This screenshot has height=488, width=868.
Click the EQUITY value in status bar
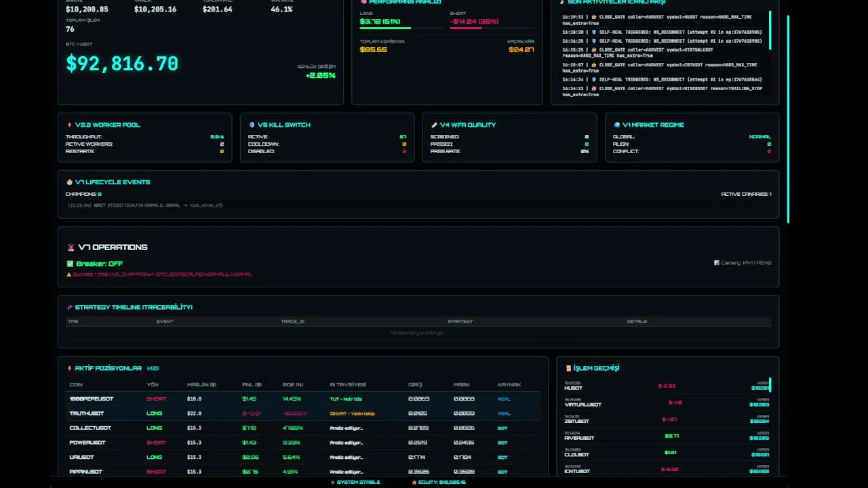coord(442,483)
